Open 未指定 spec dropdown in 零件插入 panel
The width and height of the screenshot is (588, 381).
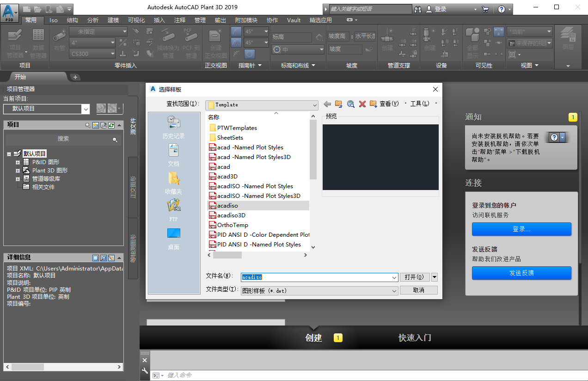point(98,31)
